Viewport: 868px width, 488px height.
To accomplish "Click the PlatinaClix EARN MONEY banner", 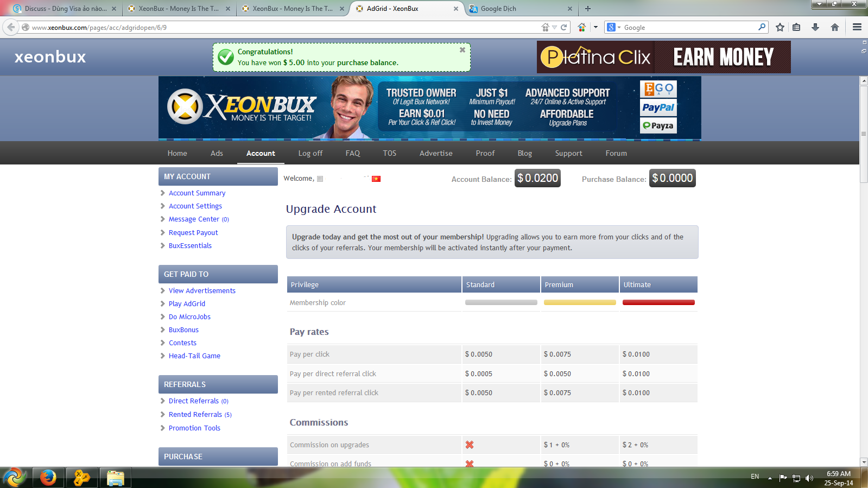I will tap(664, 57).
